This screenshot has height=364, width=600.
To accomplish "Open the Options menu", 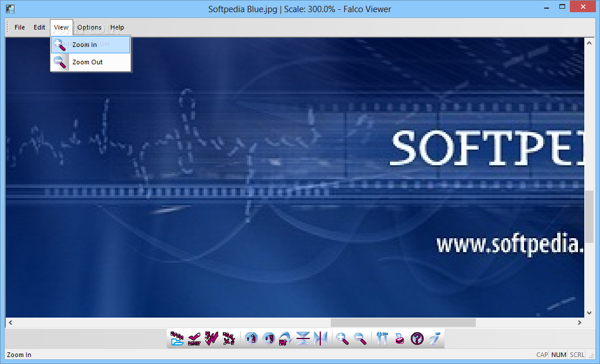I will coord(89,27).
